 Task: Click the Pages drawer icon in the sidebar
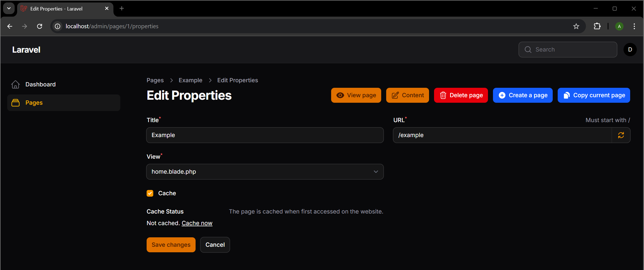coord(15,102)
